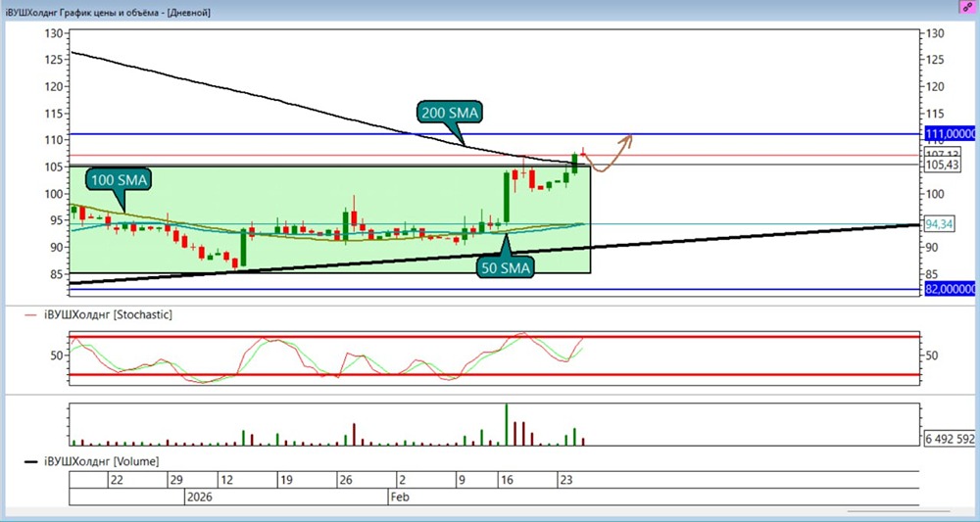Screen dimensions: 980x522
Task: Click date 9 on the time axis
Action: point(463,480)
